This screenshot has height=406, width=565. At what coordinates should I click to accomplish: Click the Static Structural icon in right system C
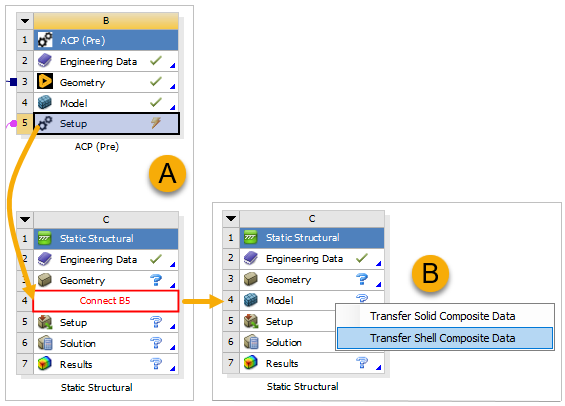tap(251, 237)
